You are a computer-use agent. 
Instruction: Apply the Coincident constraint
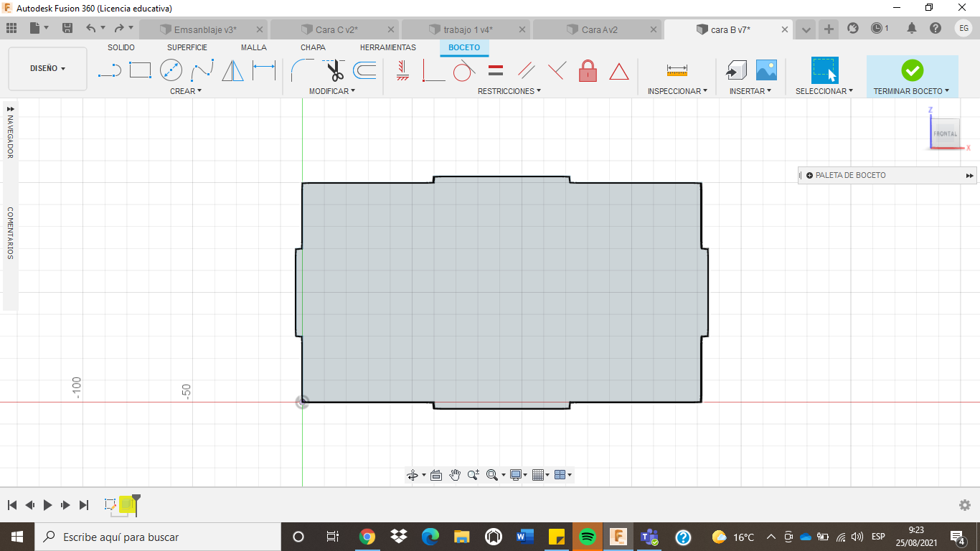tap(433, 71)
